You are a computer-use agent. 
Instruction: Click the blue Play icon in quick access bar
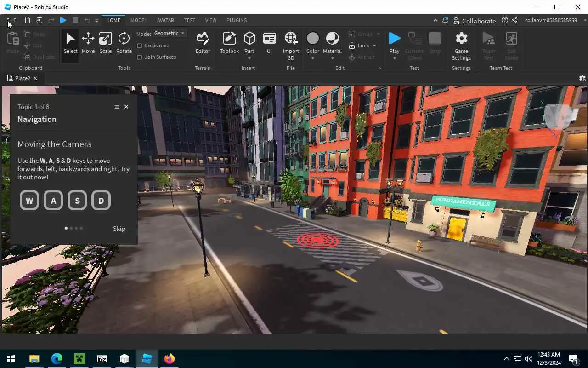(x=63, y=20)
